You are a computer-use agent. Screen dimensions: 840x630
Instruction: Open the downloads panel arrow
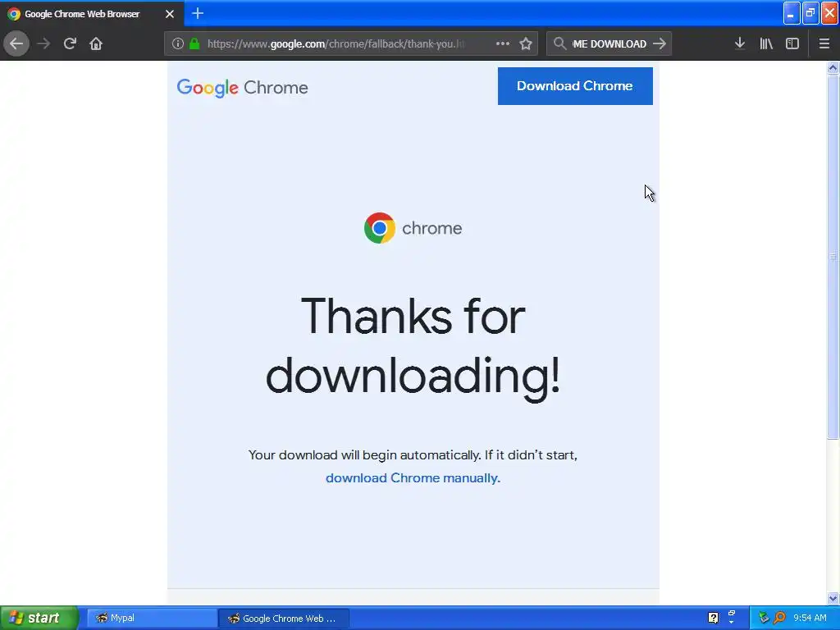pyautogui.click(x=740, y=43)
